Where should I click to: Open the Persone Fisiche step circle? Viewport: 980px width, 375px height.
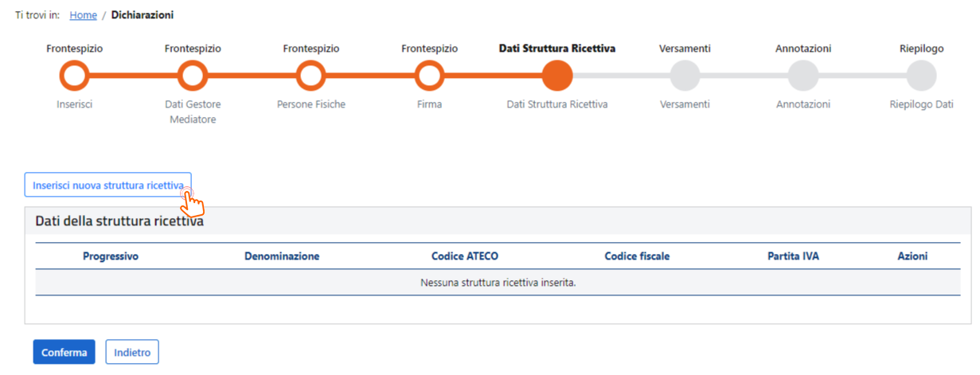pos(311,76)
